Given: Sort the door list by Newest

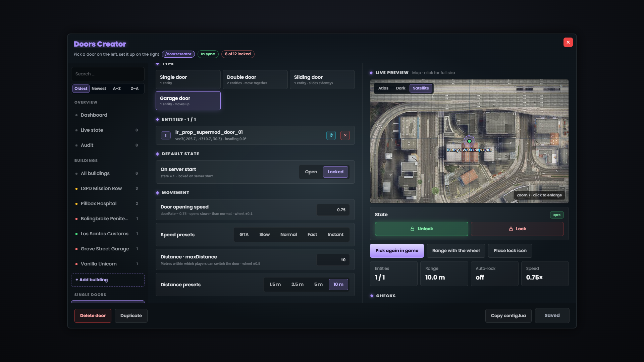Looking at the screenshot, I should [x=99, y=88].
